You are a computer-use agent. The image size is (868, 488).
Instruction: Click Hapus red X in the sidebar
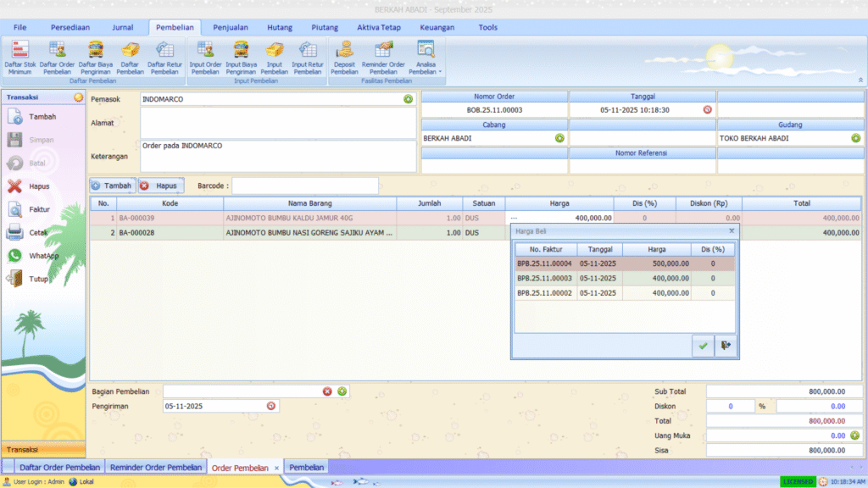point(15,186)
